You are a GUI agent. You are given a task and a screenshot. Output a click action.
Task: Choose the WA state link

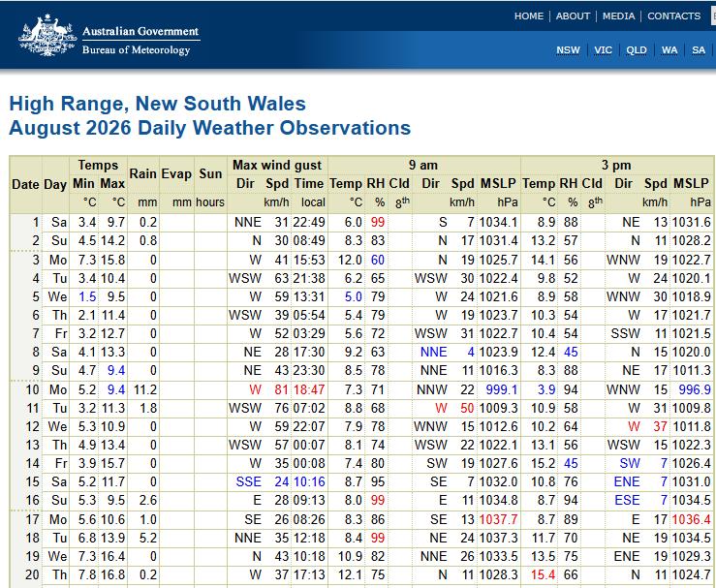click(669, 50)
